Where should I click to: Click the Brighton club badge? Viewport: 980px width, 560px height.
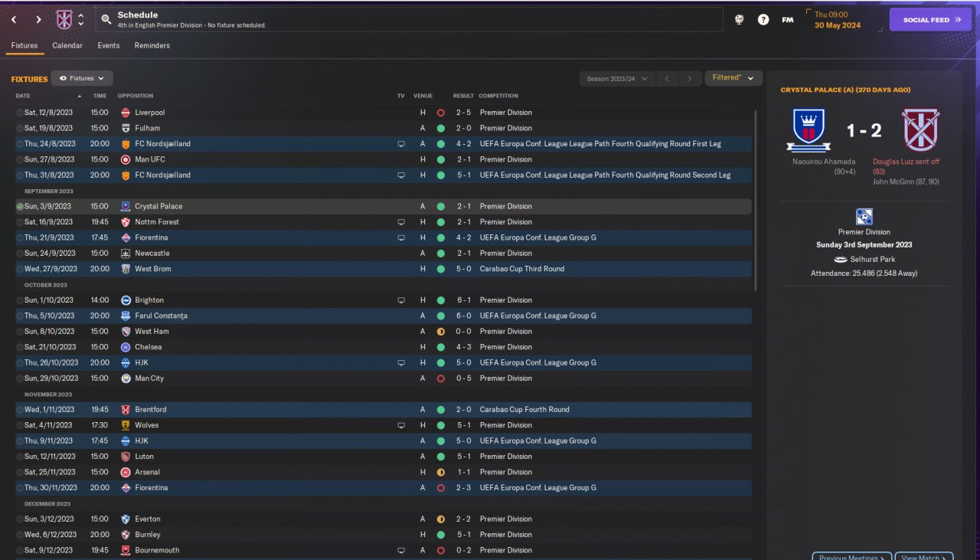pyautogui.click(x=126, y=300)
